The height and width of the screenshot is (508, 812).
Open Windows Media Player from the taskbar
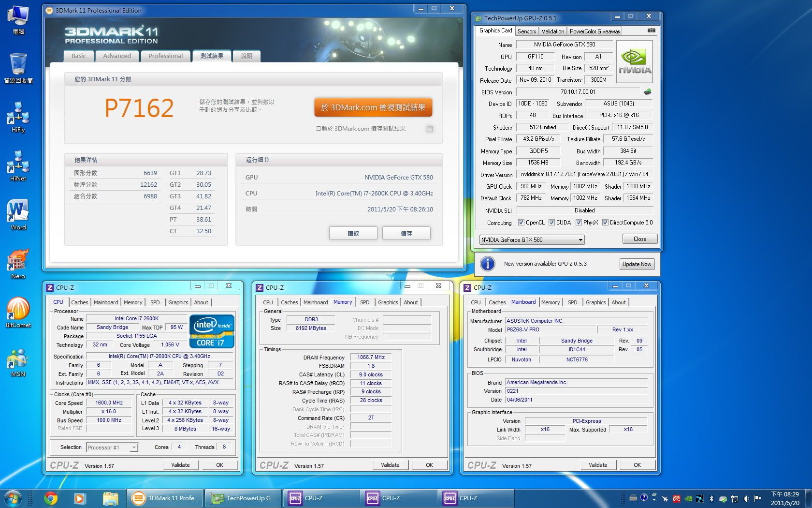(x=80, y=498)
